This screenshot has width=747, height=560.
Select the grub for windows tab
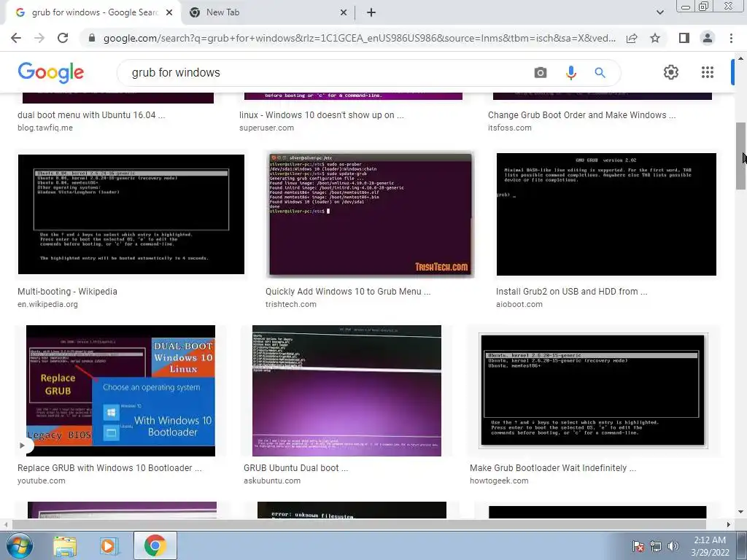click(93, 13)
